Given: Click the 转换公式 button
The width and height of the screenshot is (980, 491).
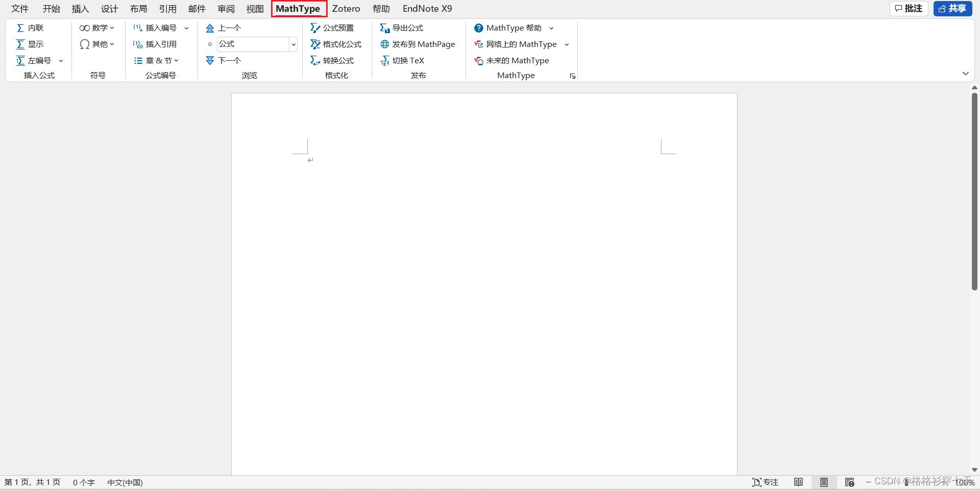Looking at the screenshot, I should (332, 61).
